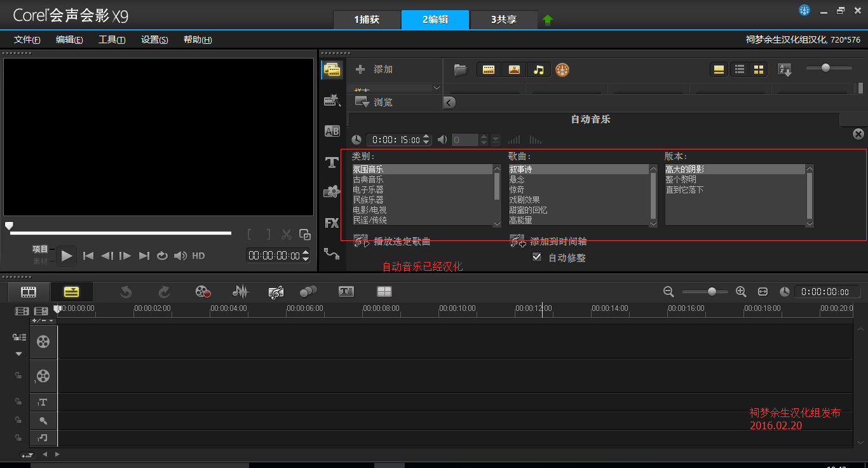Expand the show all visible tracks triangle
This screenshot has height=468, width=868.
tap(18, 354)
